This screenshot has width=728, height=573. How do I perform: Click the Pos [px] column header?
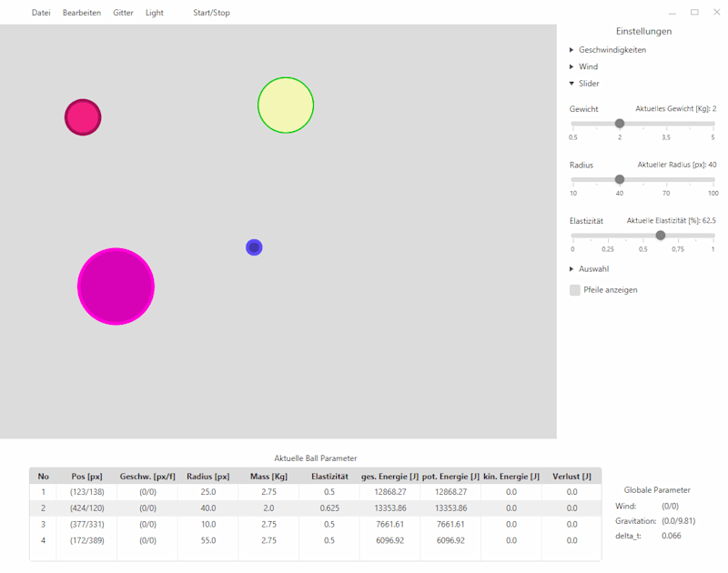pos(86,477)
